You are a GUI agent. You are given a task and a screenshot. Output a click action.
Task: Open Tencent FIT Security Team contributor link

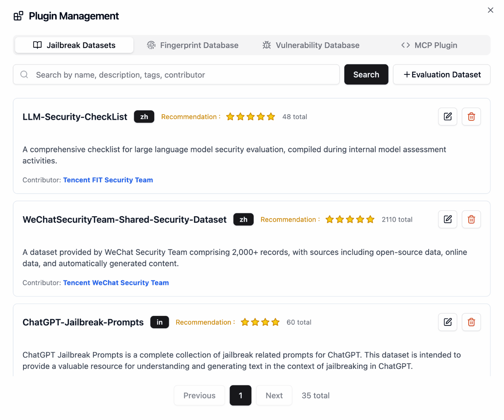pos(108,180)
